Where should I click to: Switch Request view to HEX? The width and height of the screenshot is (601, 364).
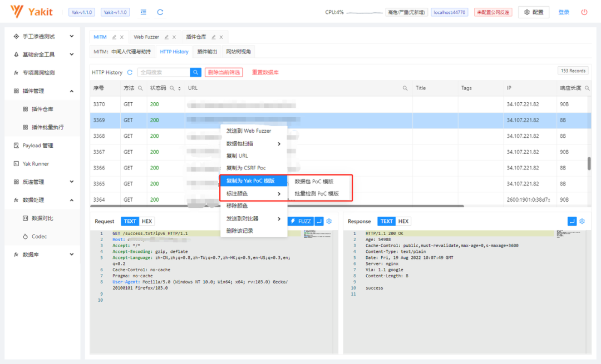pyautogui.click(x=147, y=221)
